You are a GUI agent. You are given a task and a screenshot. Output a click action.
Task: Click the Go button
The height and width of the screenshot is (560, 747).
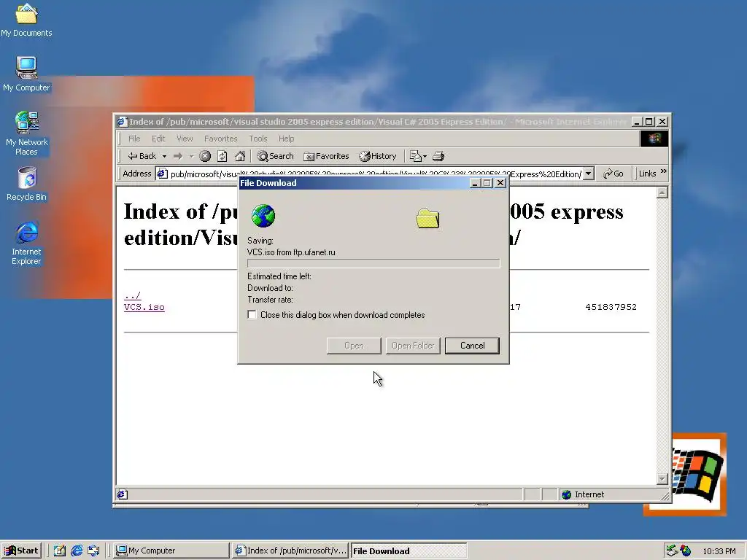614,174
